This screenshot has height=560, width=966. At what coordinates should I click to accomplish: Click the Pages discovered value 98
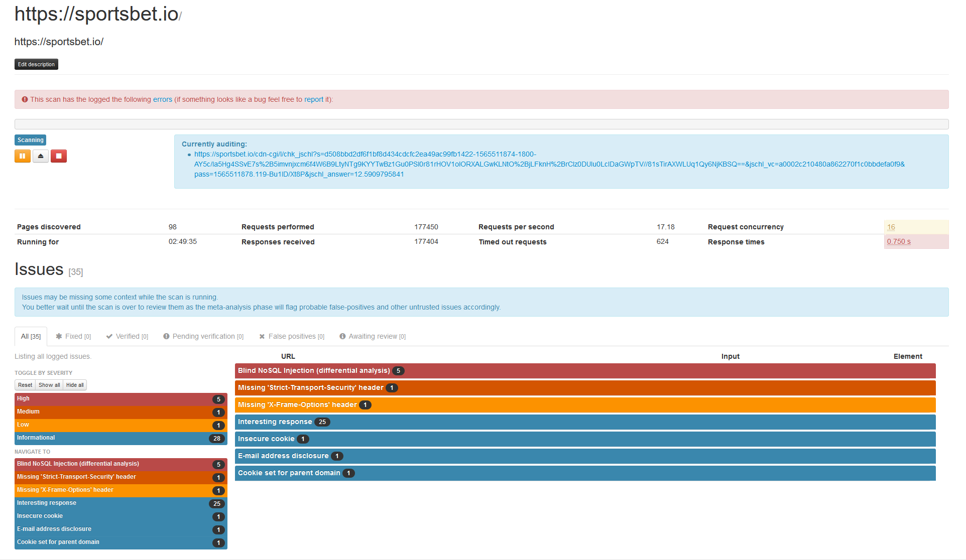pos(173,227)
